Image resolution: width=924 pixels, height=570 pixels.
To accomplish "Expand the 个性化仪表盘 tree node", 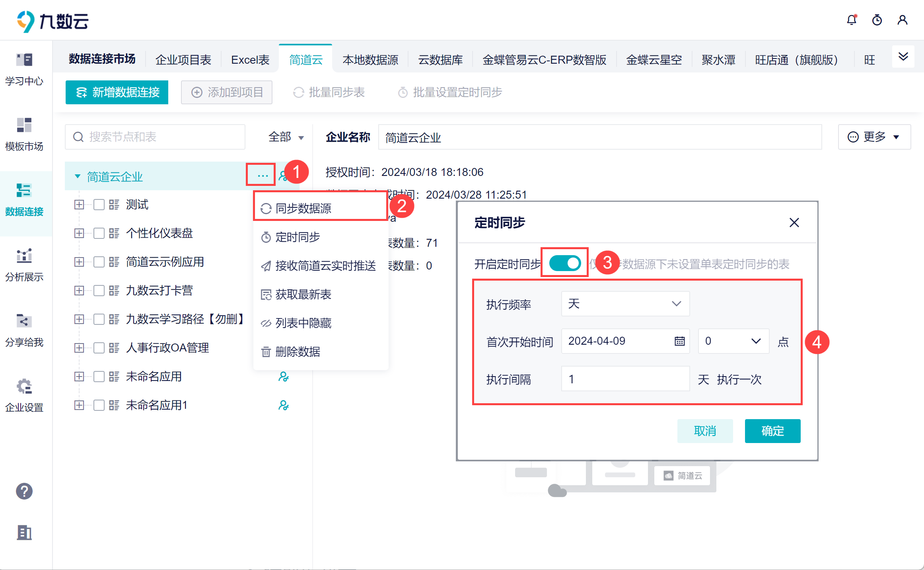I will (x=79, y=233).
